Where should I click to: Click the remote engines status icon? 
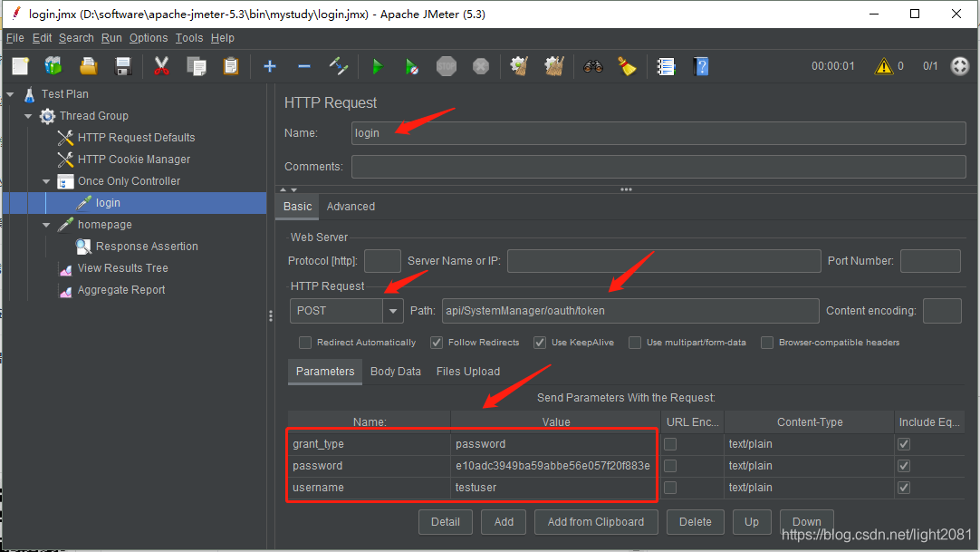(x=959, y=66)
